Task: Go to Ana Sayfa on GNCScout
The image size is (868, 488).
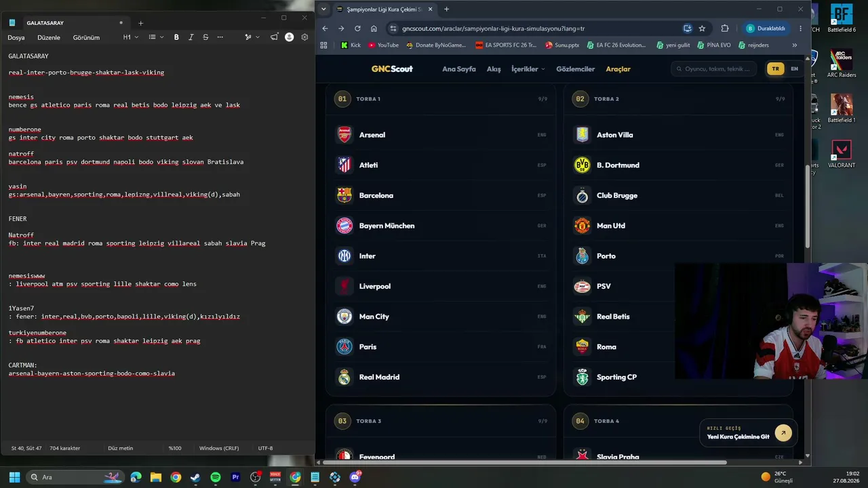Action: pyautogui.click(x=459, y=69)
